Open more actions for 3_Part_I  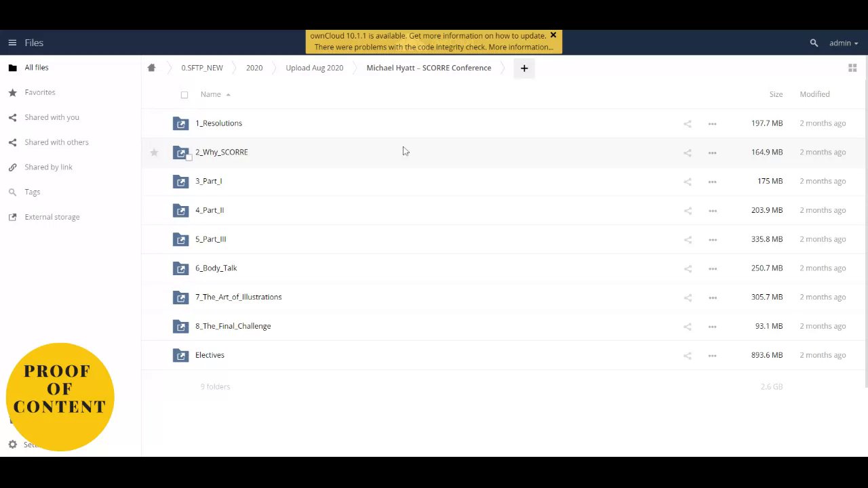pos(712,182)
